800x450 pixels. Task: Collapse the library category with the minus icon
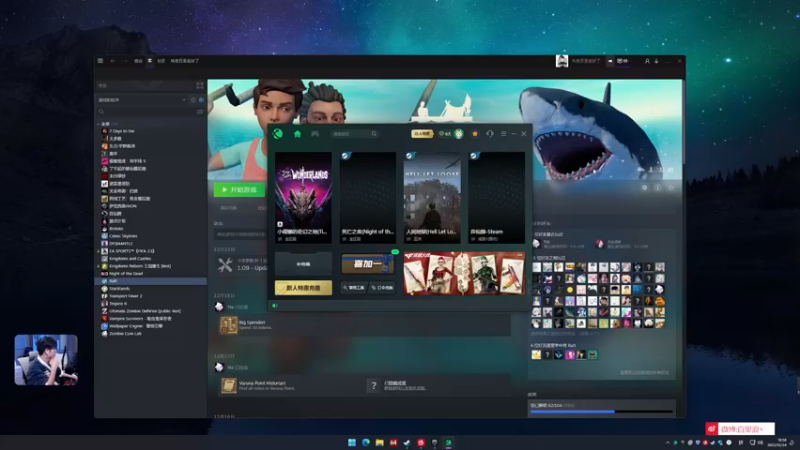coord(98,124)
